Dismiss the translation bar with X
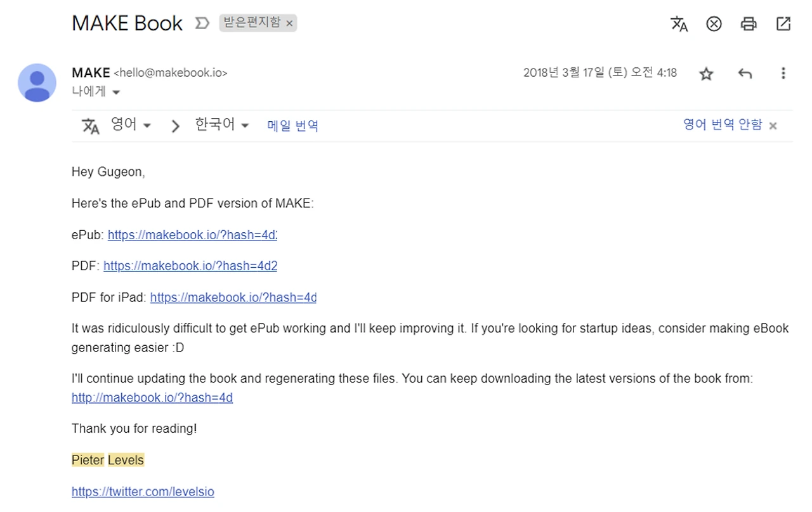This screenshot has height=512, width=812. pyautogui.click(x=773, y=126)
